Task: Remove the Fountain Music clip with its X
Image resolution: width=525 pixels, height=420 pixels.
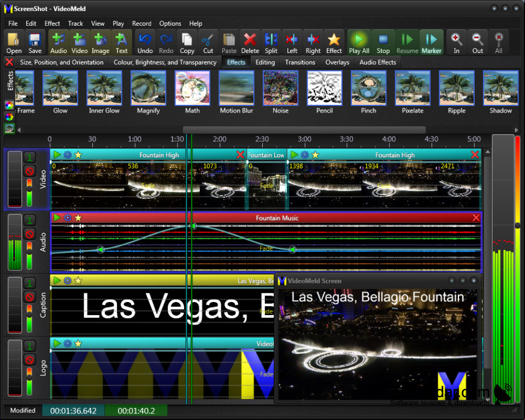Action: coord(476,218)
